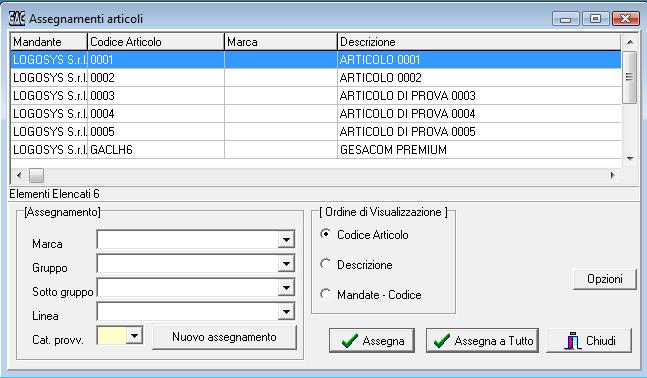Screen dimensions: 647x378
Task: Open the Sotto gruppo dropdown
Action: click(x=286, y=288)
